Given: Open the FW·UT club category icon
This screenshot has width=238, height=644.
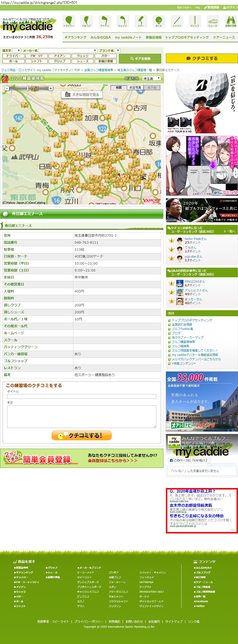Looking at the screenshot, I should [x=87, y=21].
